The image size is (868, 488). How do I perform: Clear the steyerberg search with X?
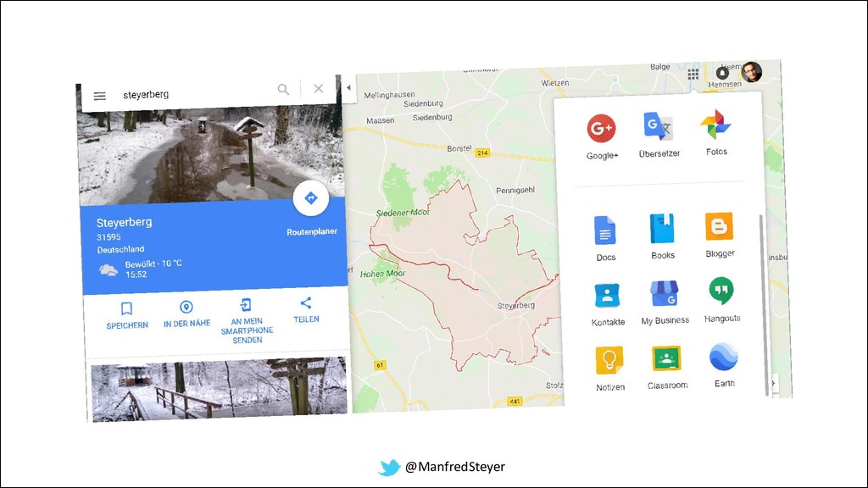pyautogui.click(x=319, y=88)
